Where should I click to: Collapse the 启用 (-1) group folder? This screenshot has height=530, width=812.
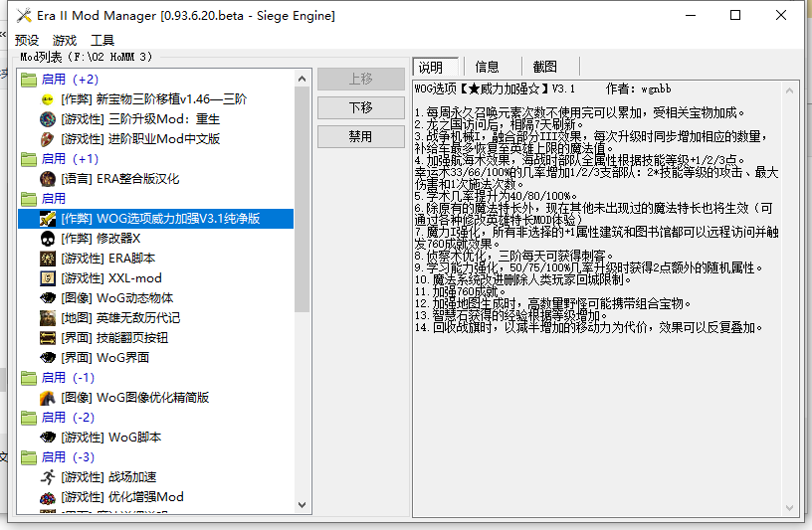29,378
